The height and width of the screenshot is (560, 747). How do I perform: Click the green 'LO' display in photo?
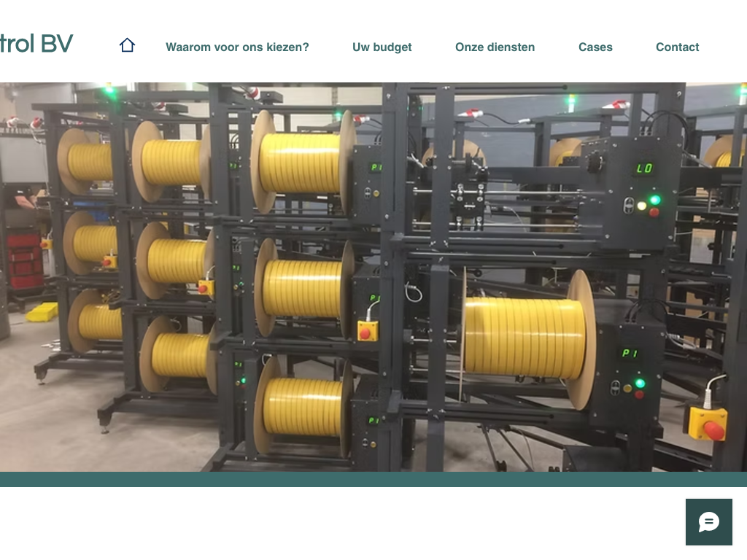643,168
